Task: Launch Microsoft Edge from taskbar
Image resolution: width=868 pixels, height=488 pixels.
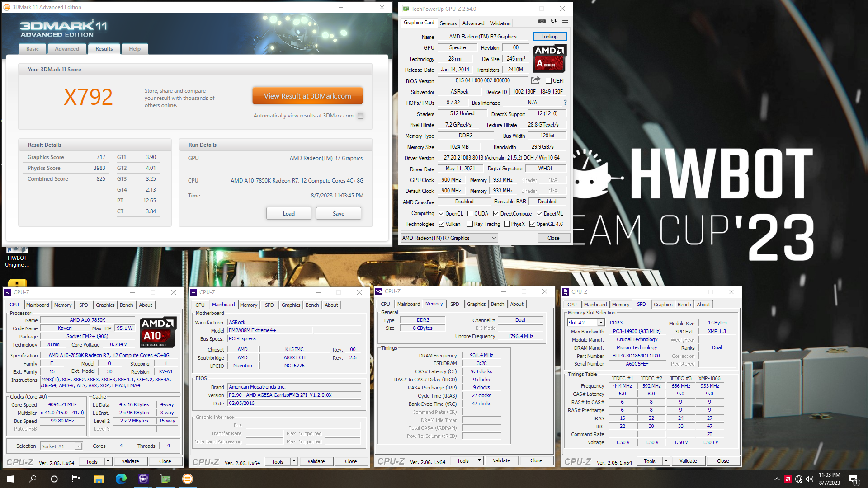Action: (121, 479)
